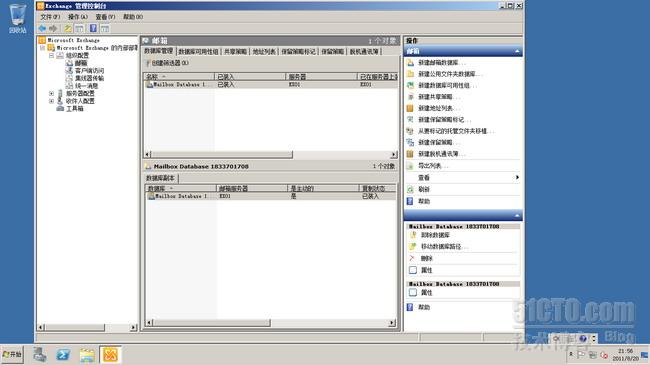This screenshot has width=650, height=365.
Task: Collapse the 邮箱 actions section header arrow
Action: (517, 51)
